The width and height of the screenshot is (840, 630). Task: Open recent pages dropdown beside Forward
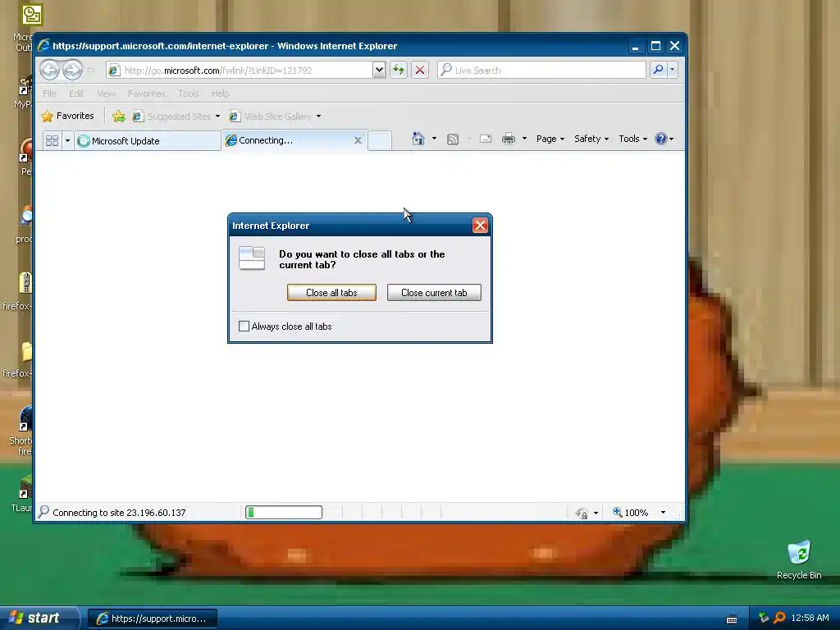[x=90, y=71]
